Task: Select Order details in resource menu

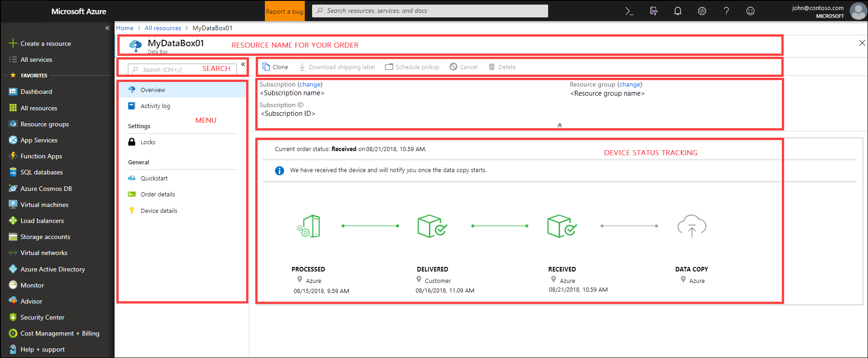Action: (158, 195)
